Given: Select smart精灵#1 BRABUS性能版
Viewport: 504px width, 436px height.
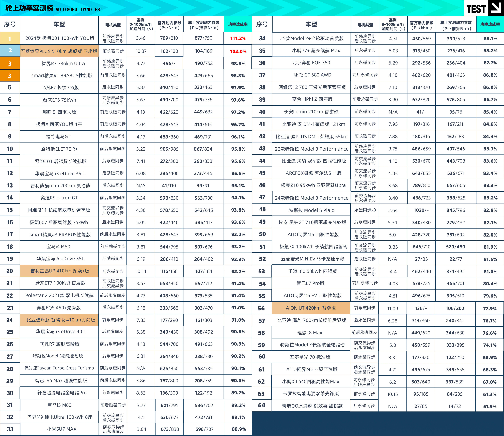Looking at the screenshot, I should [62, 75].
